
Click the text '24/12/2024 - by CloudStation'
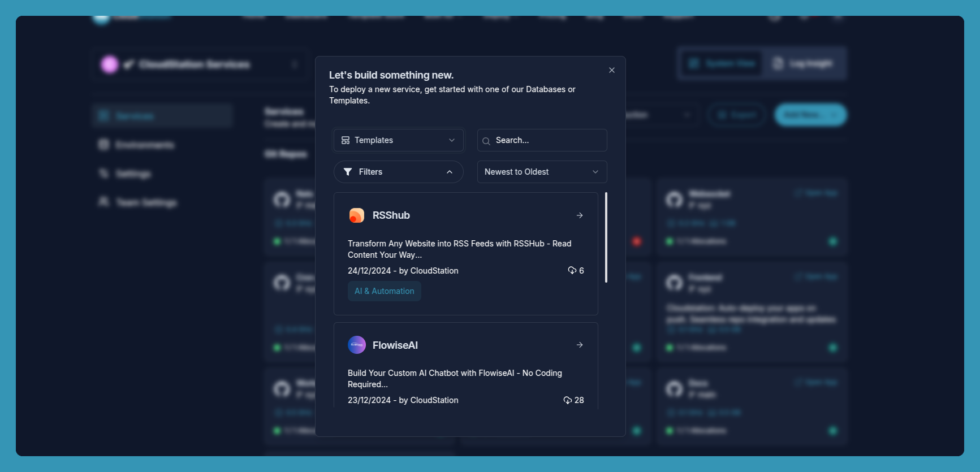(x=403, y=271)
